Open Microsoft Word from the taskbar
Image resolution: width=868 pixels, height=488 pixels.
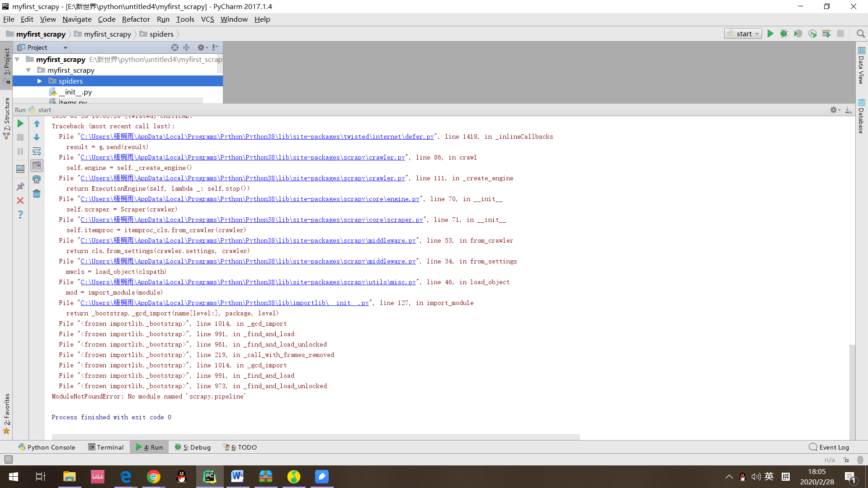pos(238,477)
